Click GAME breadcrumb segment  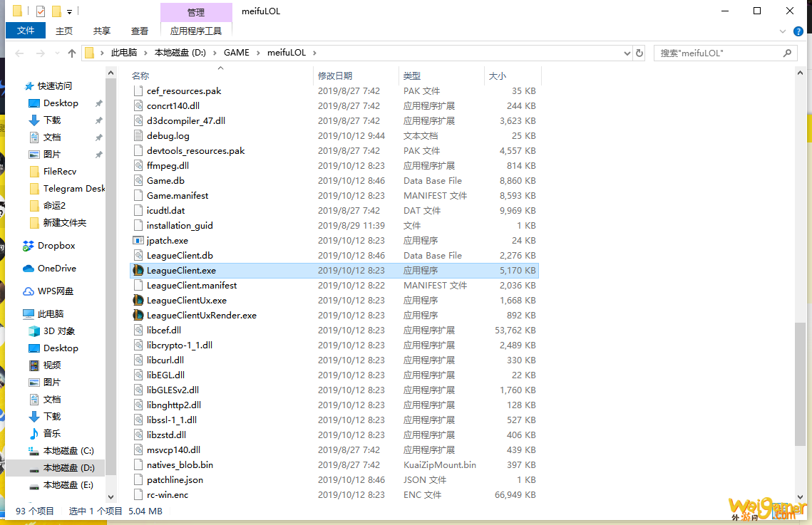237,53
